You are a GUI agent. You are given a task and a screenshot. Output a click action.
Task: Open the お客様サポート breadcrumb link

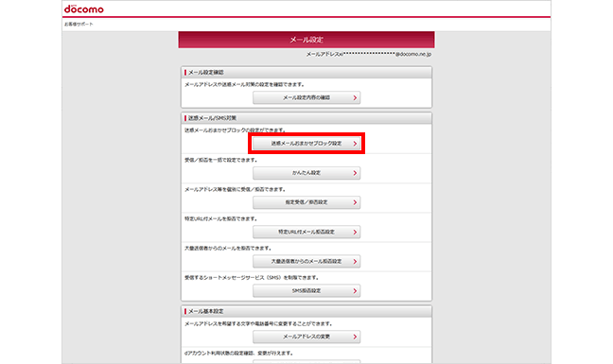point(79,25)
